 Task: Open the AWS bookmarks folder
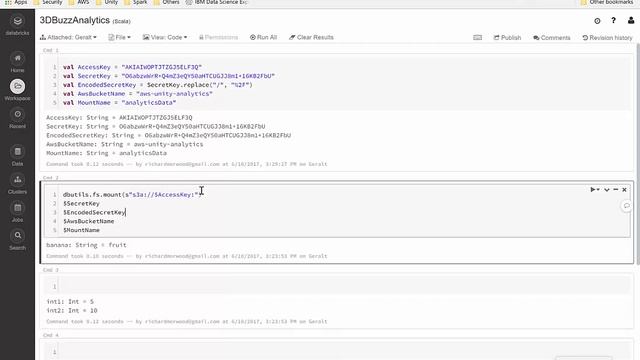pyautogui.click(x=79, y=2)
